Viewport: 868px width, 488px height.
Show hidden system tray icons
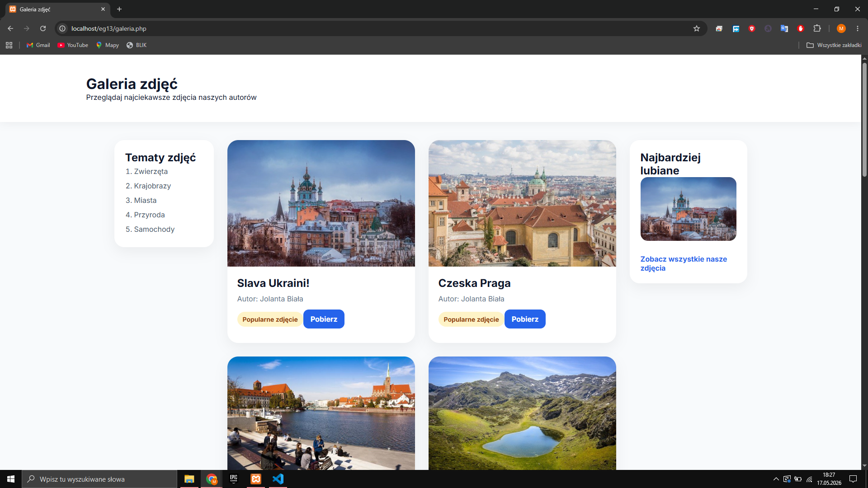(x=776, y=479)
